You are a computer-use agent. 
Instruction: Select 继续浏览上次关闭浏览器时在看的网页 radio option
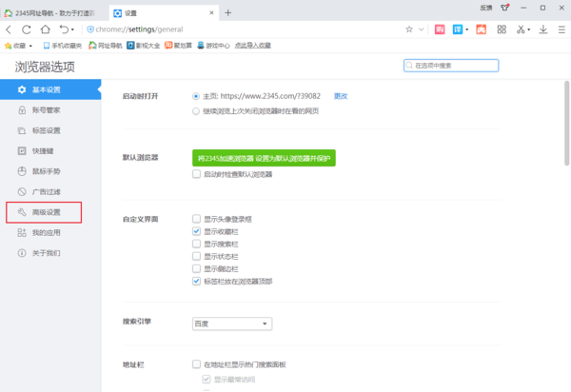click(196, 110)
